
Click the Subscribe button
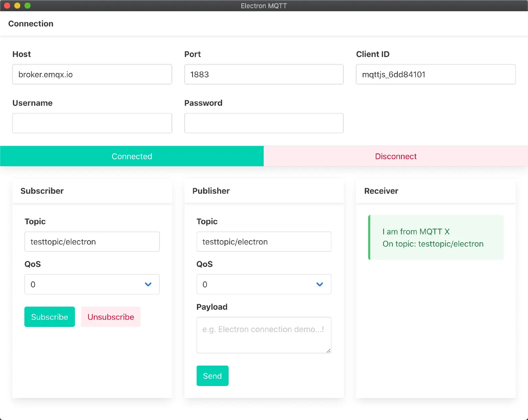pos(49,317)
